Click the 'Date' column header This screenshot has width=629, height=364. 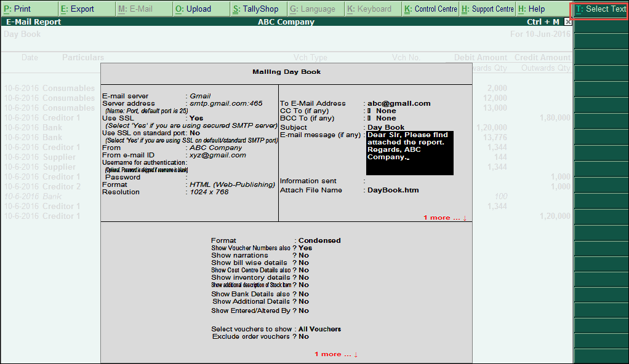(30, 57)
